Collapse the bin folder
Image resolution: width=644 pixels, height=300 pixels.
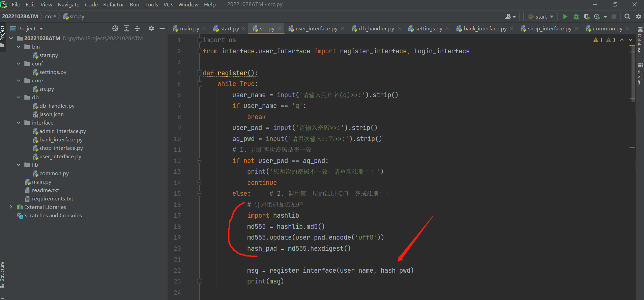click(19, 47)
